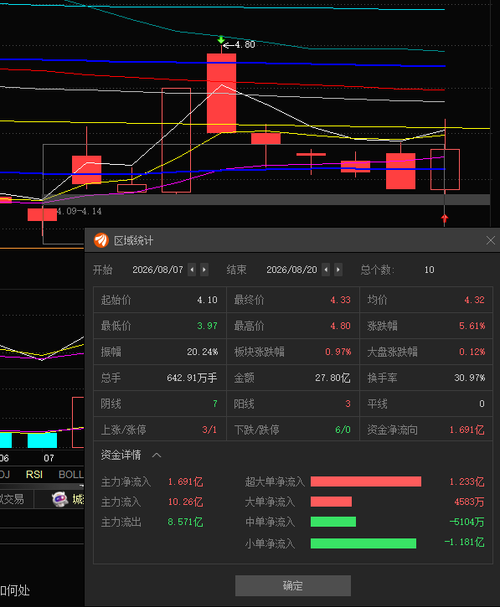Viewport: 500px width, 607px height.
Task: Close the 区域统计 dialog
Action: click(x=490, y=240)
